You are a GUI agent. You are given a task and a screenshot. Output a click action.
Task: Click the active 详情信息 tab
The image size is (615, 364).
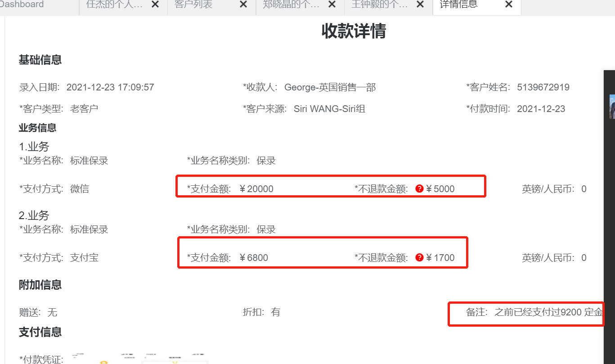point(458,5)
